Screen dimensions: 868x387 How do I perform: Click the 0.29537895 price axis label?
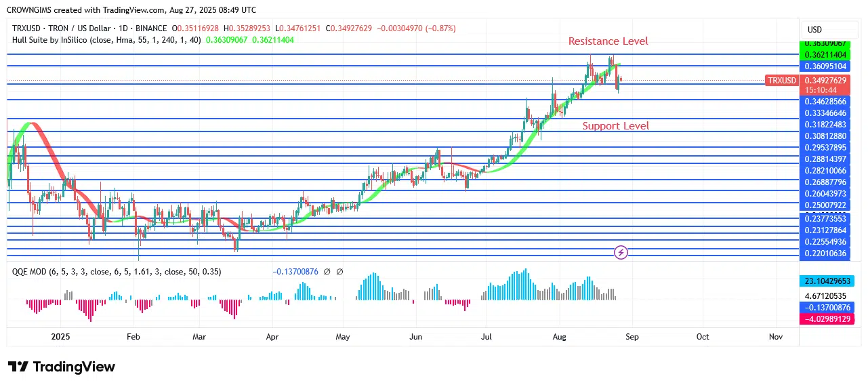825,147
